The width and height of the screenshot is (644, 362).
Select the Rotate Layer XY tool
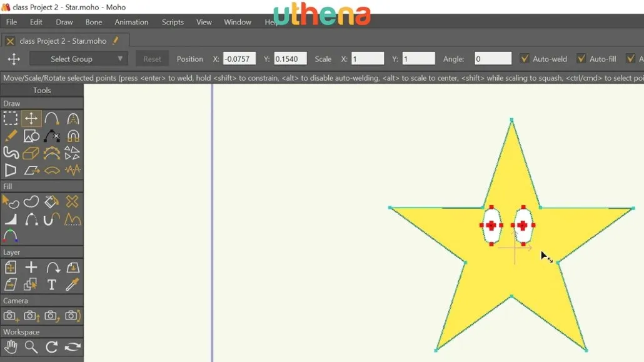(x=73, y=268)
